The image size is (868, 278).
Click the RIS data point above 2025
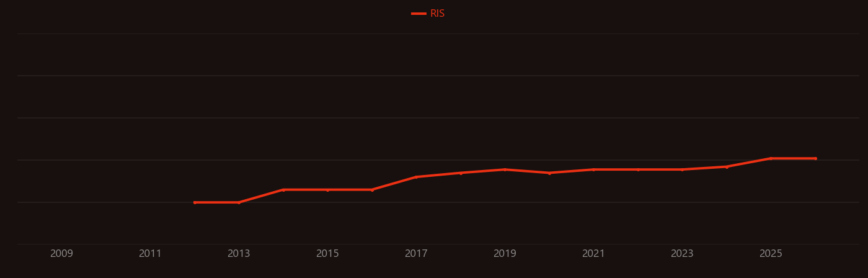tap(771, 158)
